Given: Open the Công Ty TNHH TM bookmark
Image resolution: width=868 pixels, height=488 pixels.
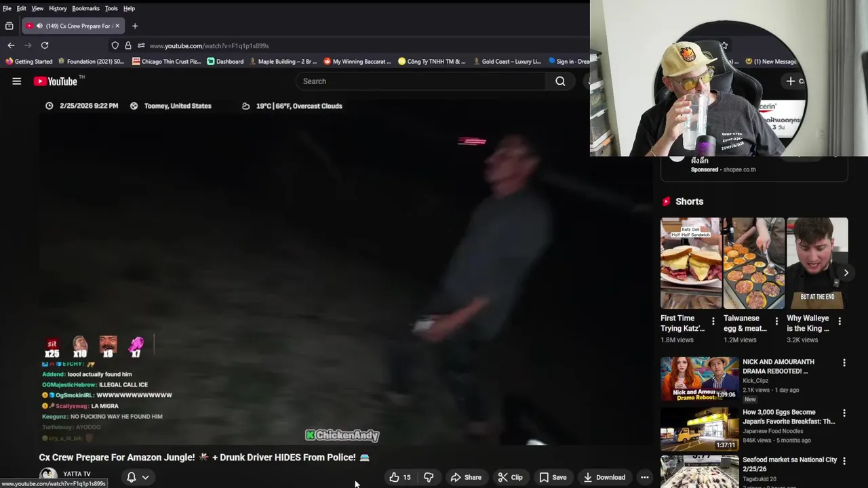Looking at the screenshot, I should pos(431,62).
